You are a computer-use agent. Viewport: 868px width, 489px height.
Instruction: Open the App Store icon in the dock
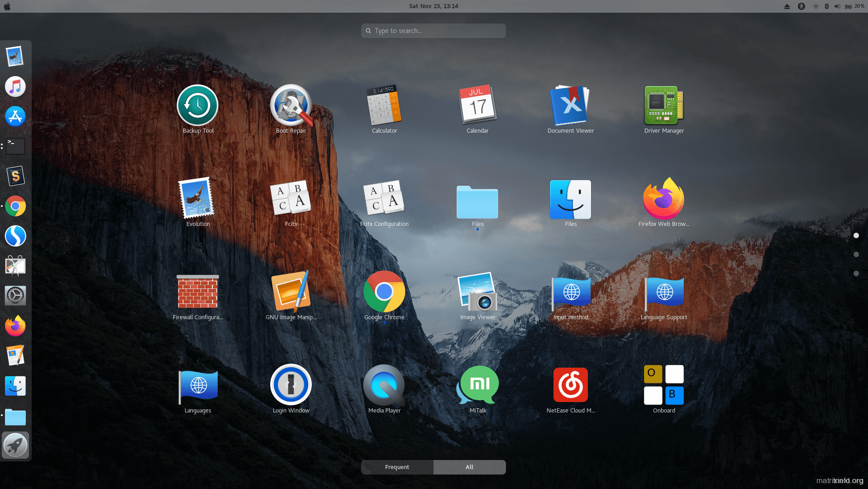15,116
